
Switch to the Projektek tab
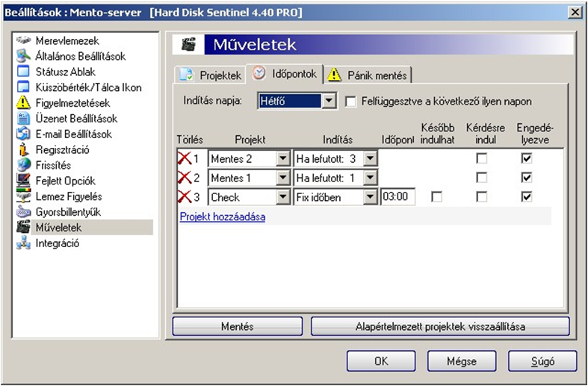tap(211, 75)
